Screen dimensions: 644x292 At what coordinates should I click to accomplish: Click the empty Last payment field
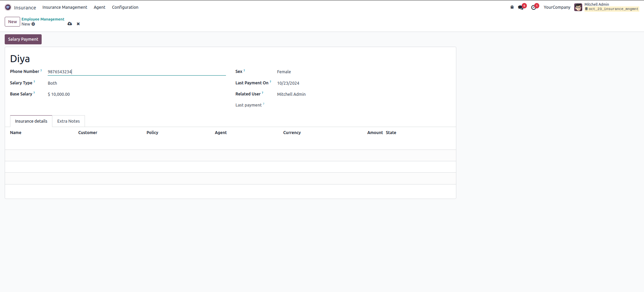coord(364,105)
